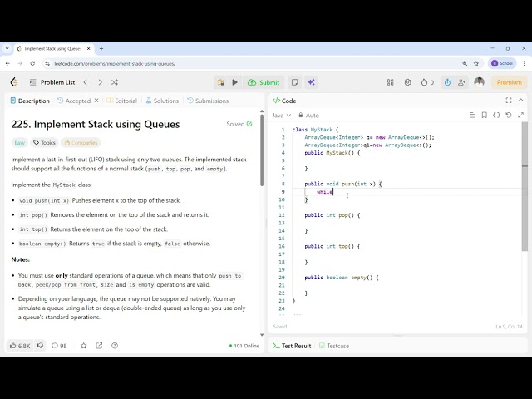Open the Submissions tab
The height and width of the screenshot is (399, 532).
(208, 101)
